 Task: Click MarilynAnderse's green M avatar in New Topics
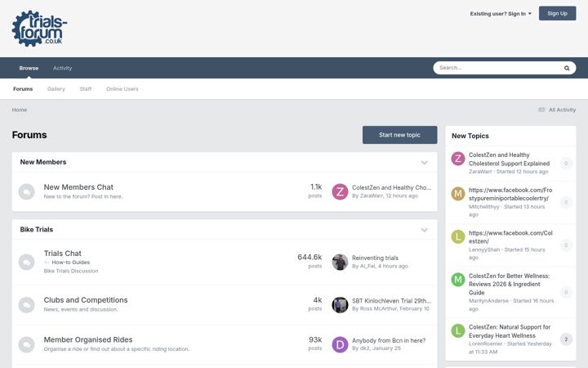(458, 280)
